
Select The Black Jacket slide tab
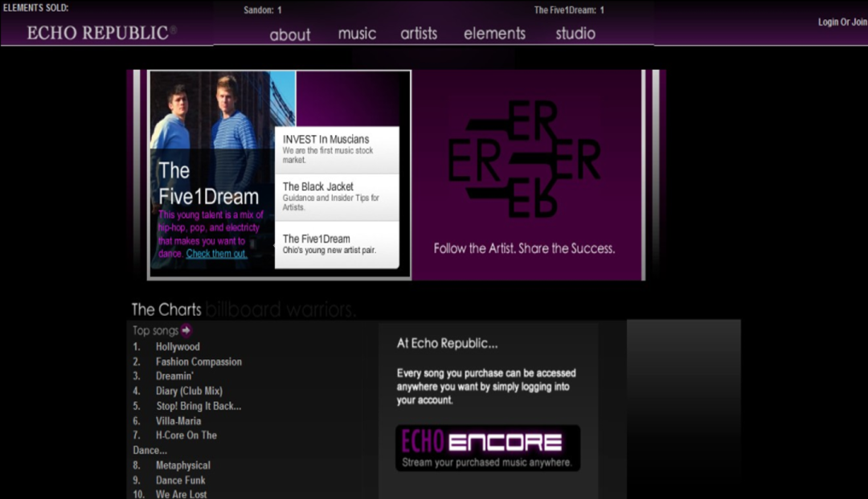click(337, 197)
